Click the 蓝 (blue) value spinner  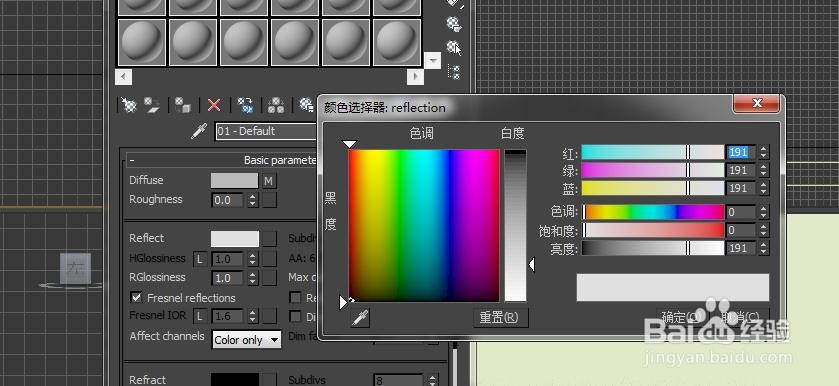pyautogui.click(x=764, y=188)
